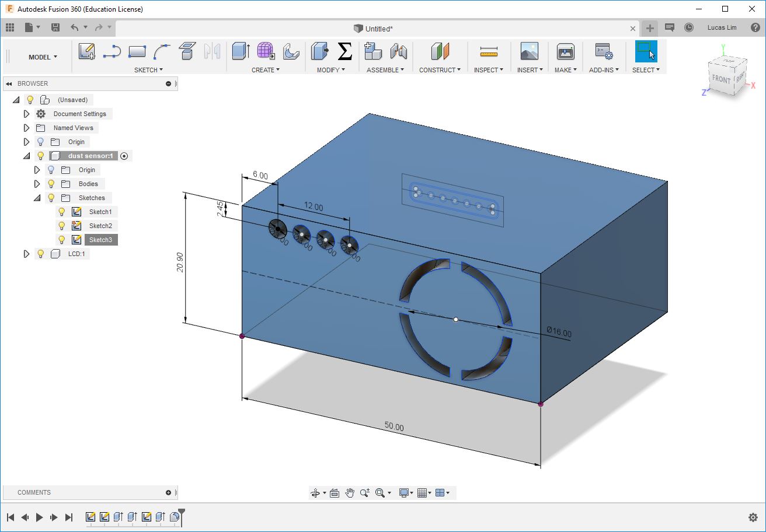Collapse the Sketches folder
Viewport: 766px width, 532px height.
click(x=37, y=198)
